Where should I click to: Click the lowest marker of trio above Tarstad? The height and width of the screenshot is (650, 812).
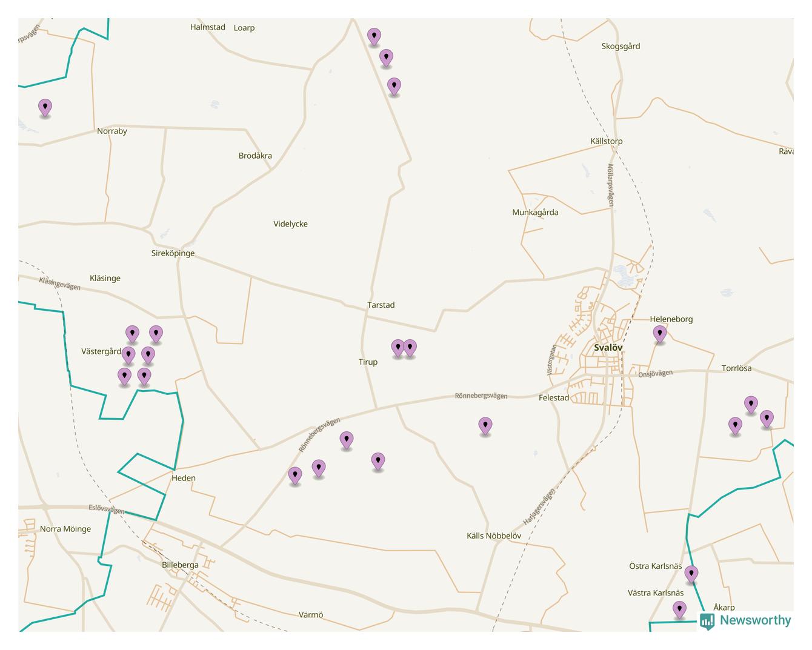[394, 86]
